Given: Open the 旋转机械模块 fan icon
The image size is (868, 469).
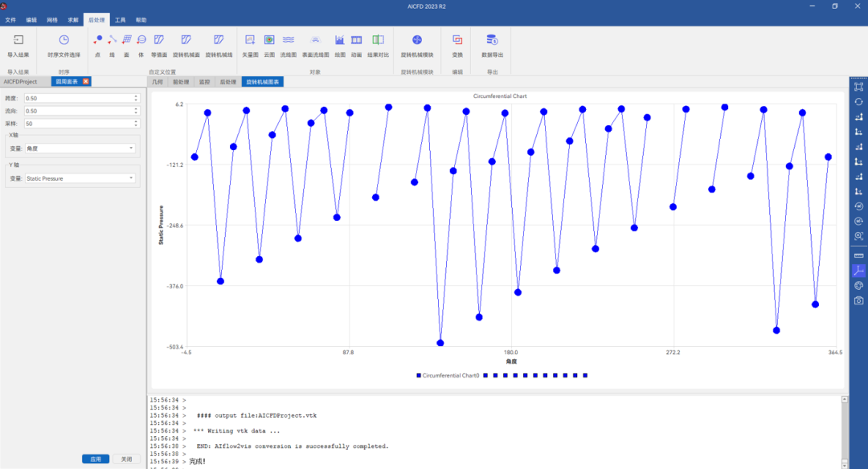Looking at the screenshot, I should tap(417, 40).
